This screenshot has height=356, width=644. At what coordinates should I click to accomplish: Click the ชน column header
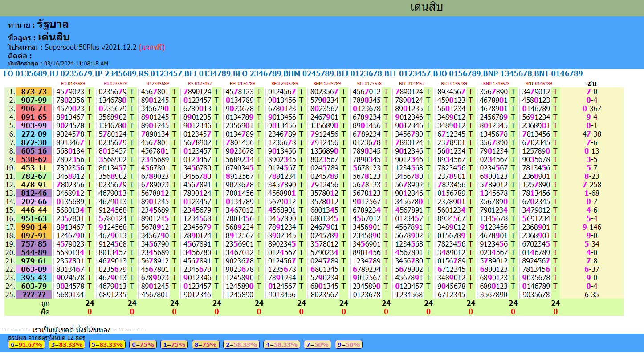(x=591, y=83)
